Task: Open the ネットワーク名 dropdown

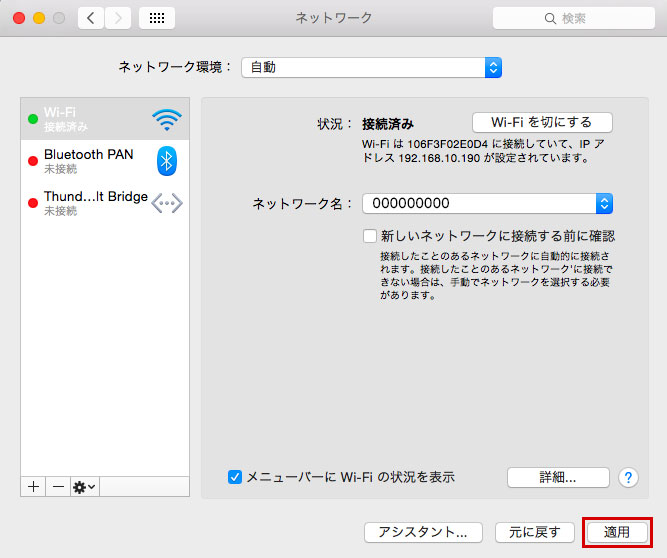Action: [487, 203]
